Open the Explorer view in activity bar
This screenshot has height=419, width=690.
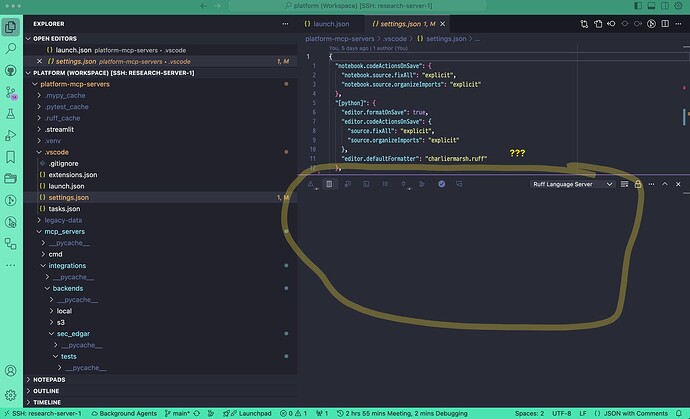tap(11, 27)
